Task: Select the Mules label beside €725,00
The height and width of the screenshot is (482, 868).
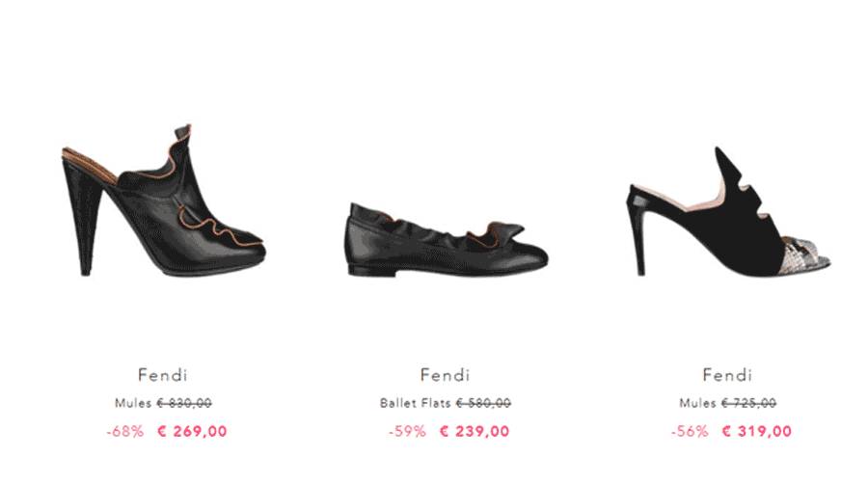Action: click(x=697, y=403)
